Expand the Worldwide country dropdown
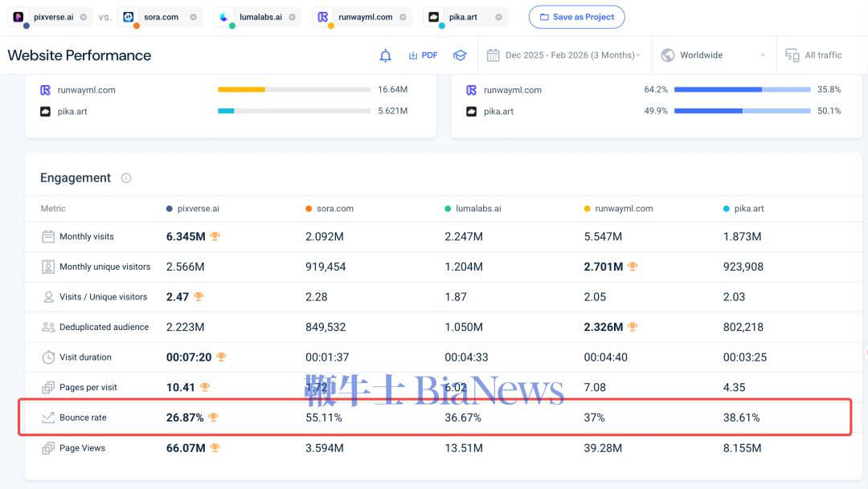The width and height of the screenshot is (868, 489). (711, 55)
